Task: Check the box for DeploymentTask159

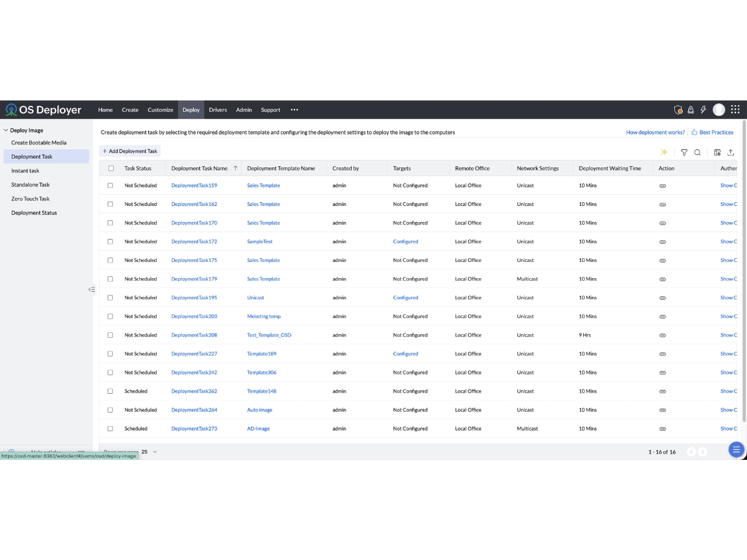Action: 110,185
